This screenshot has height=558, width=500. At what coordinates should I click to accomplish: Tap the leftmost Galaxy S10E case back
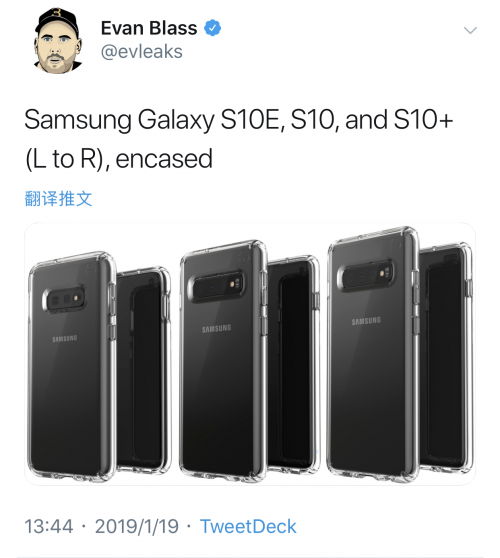point(72,367)
